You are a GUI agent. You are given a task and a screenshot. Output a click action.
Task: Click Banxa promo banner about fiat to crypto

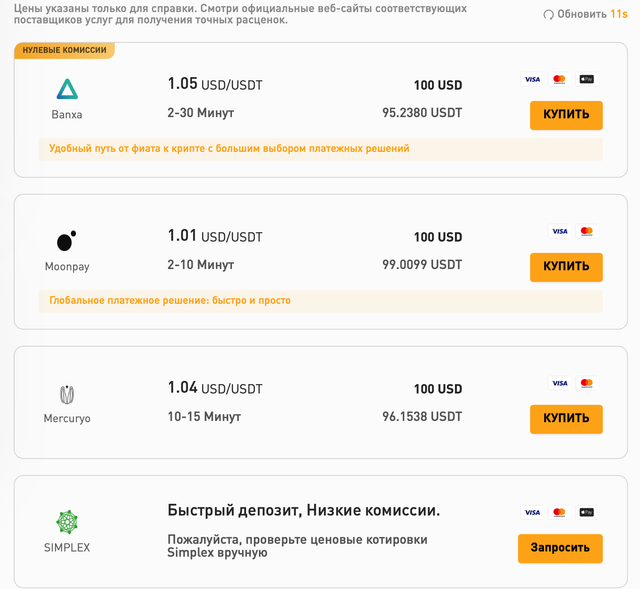pyautogui.click(x=321, y=149)
